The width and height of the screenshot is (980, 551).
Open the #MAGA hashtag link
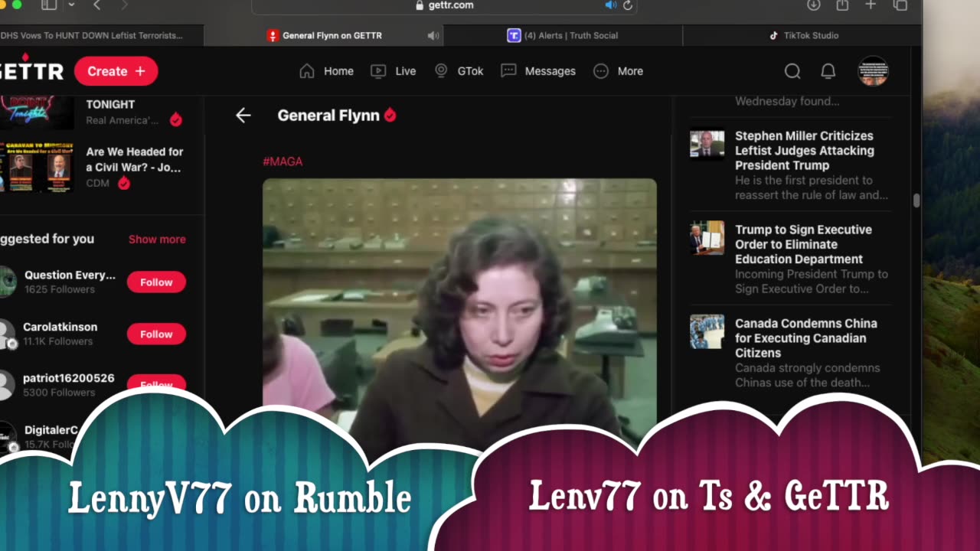pos(283,161)
